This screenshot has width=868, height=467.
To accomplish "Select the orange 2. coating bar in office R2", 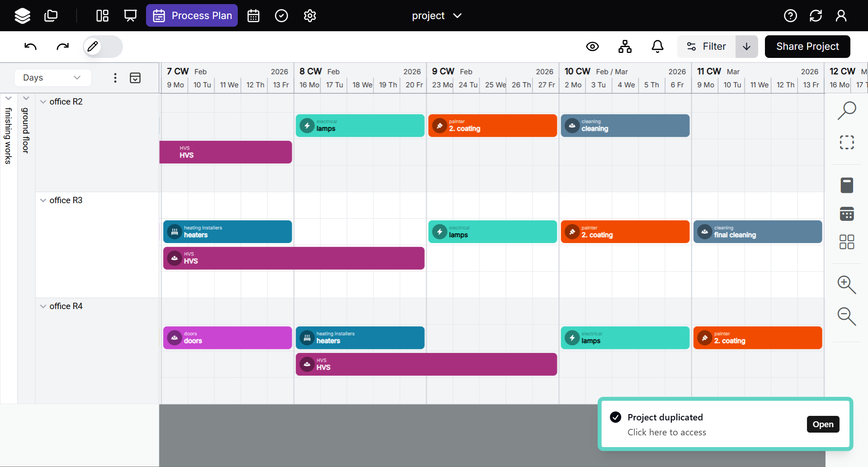I will (492, 126).
